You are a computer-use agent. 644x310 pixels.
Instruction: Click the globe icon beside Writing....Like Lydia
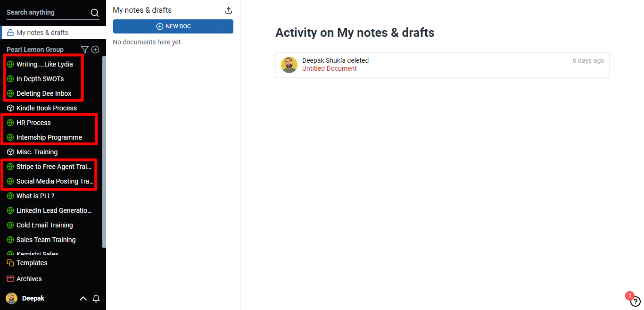pyautogui.click(x=10, y=64)
